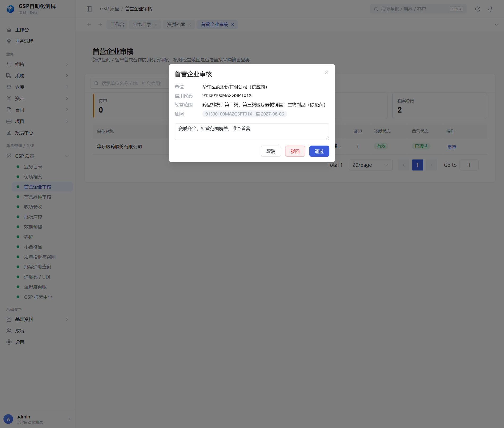Click the 报表中心 chart icon

[x=9, y=133]
